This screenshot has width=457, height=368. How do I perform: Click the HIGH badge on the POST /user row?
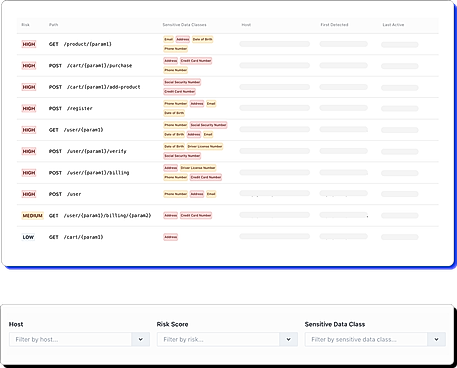[29, 194]
